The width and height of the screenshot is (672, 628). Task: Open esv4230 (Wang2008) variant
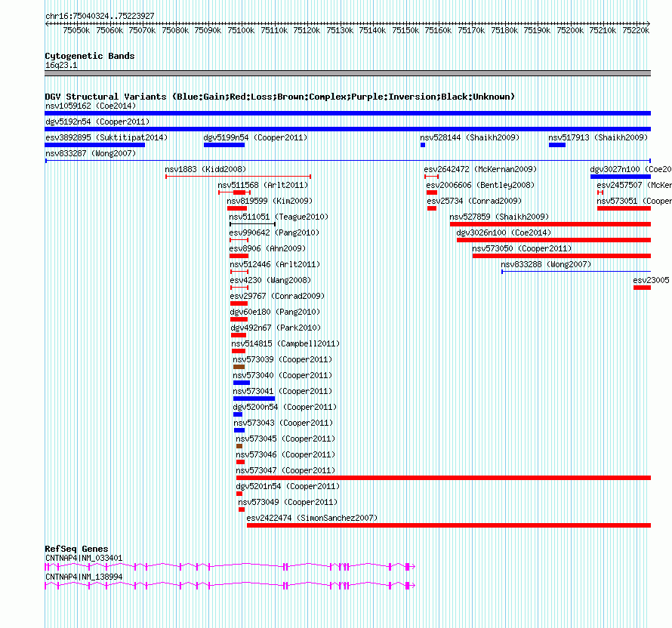270,280
